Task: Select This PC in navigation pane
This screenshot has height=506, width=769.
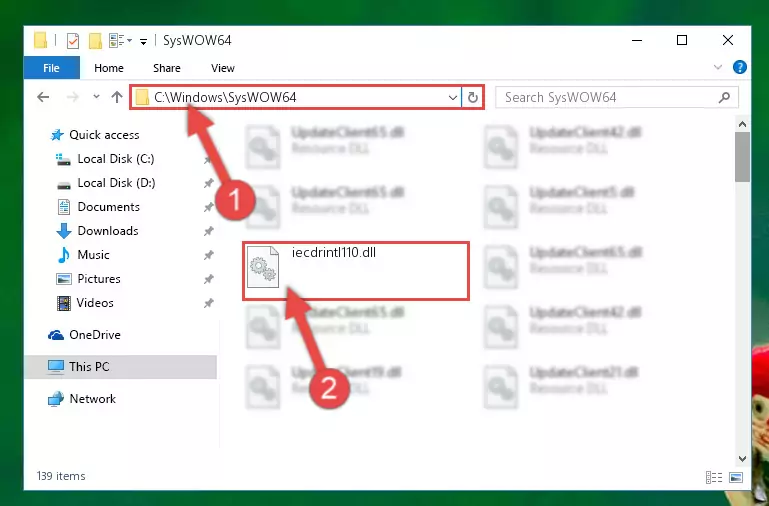Action: pyautogui.click(x=120, y=367)
